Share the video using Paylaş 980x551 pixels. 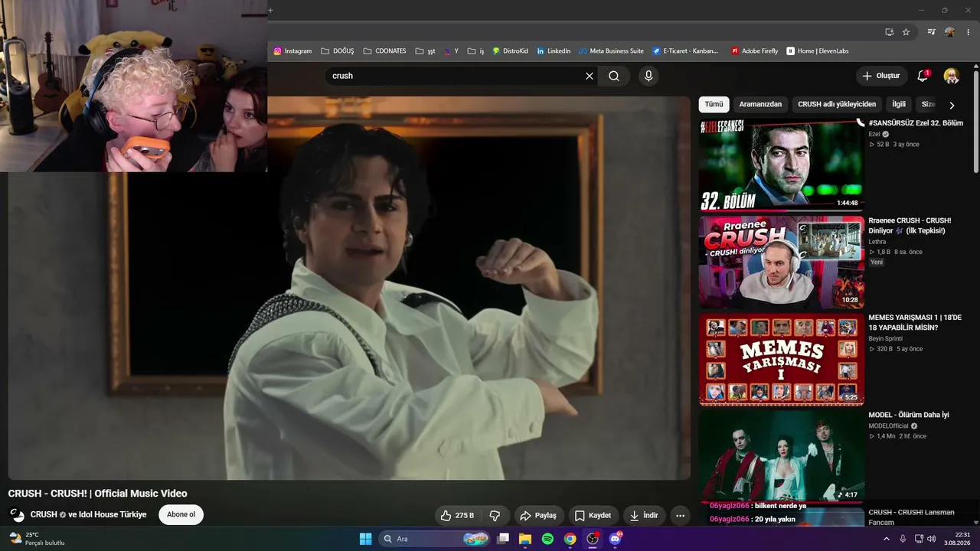(539, 516)
